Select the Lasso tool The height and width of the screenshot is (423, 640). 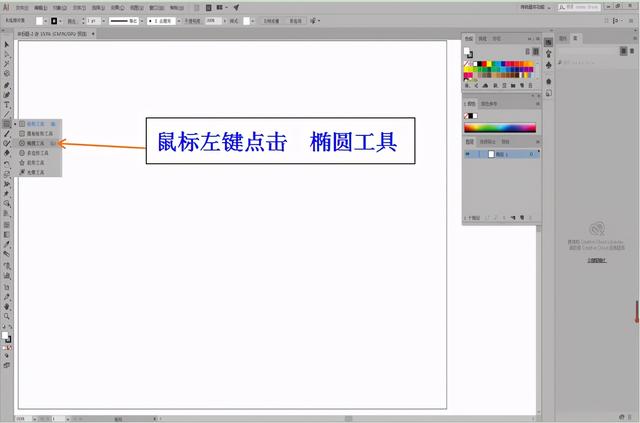pos(7,73)
